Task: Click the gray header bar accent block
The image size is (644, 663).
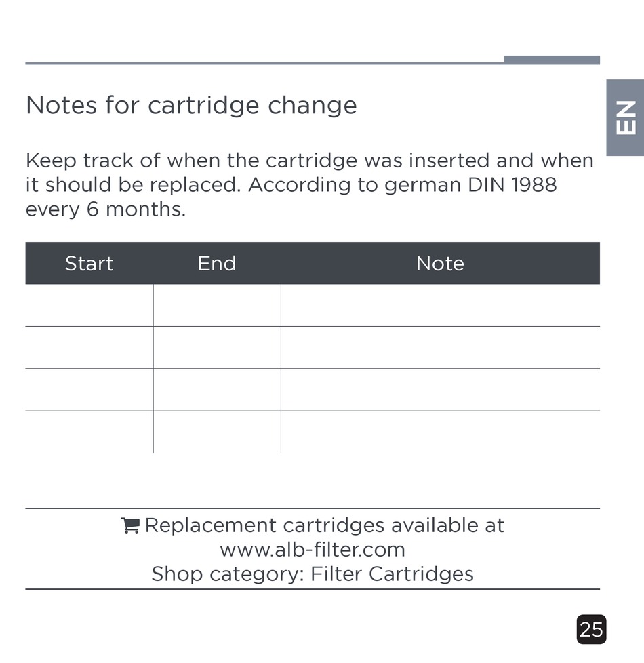Action: tap(552, 60)
